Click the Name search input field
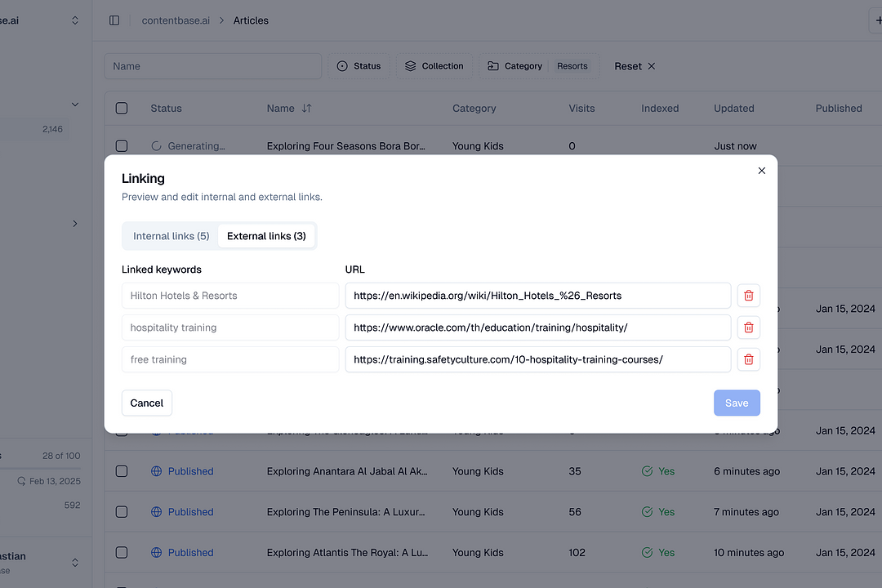Image resolution: width=882 pixels, height=588 pixels. [x=212, y=65]
